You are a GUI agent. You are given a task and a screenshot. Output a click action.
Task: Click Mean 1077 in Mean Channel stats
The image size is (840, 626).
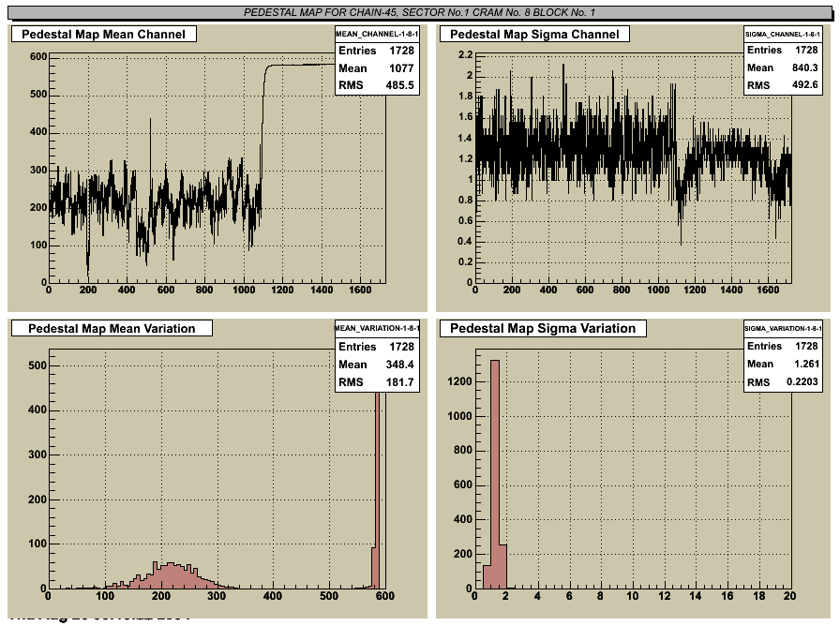click(x=376, y=68)
